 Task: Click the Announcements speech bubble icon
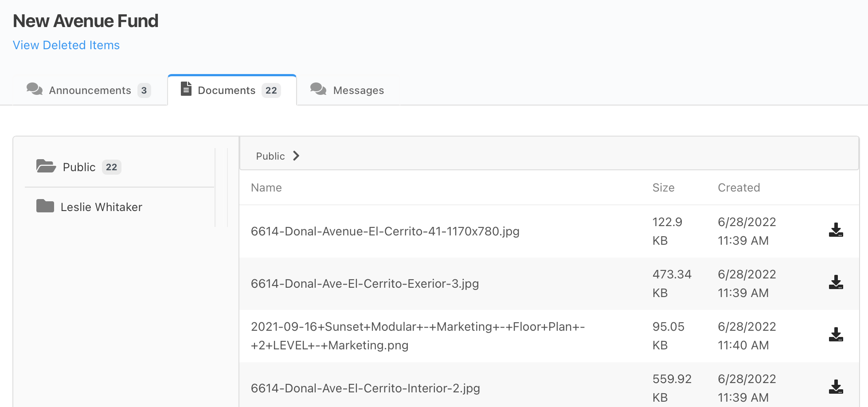click(x=34, y=89)
